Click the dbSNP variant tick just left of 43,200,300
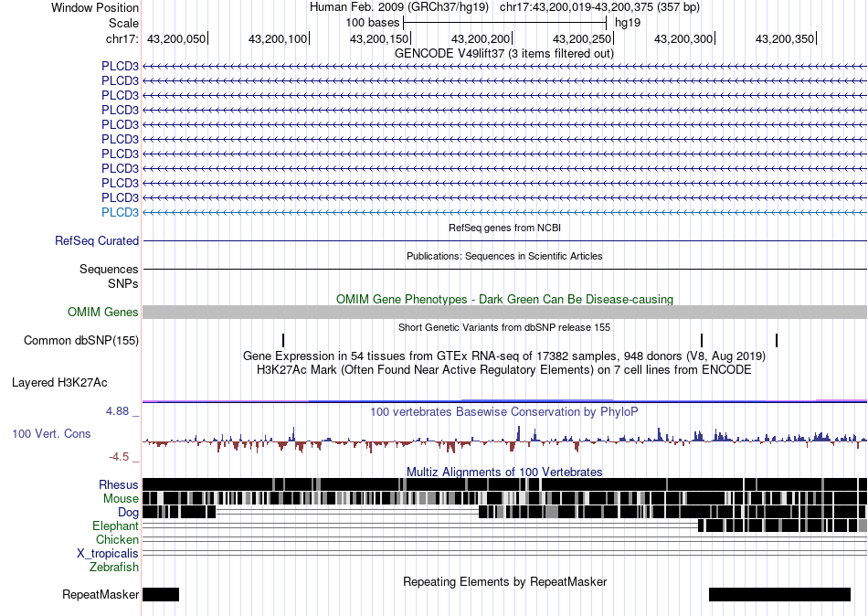Viewport: 868px width, 616px height. click(702, 340)
